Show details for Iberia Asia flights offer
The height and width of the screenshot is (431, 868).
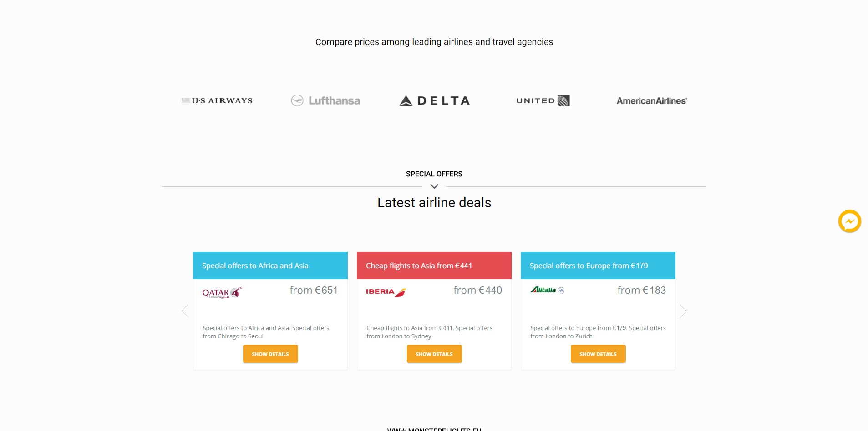434,354
